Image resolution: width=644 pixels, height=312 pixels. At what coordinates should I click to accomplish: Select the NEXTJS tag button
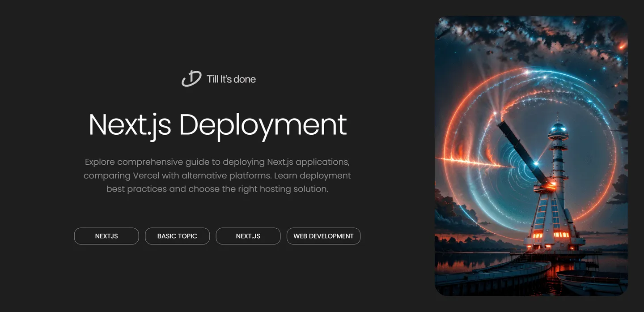[x=106, y=236]
